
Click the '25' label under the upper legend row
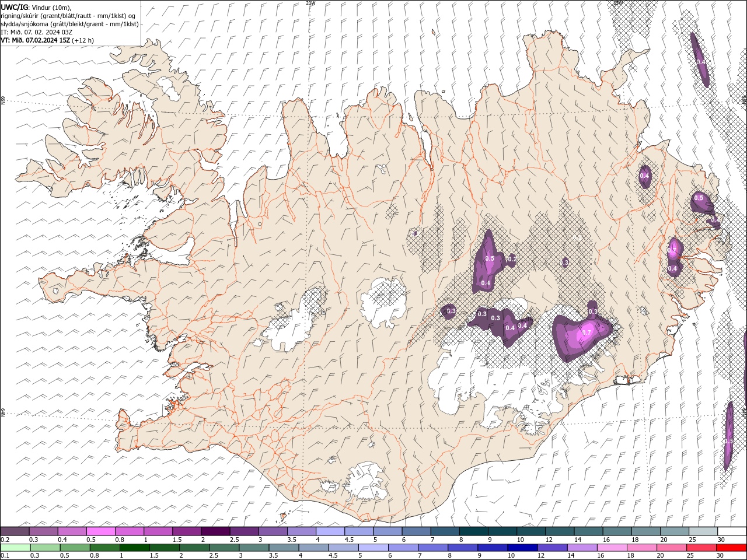pyautogui.click(x=692, y=540)
